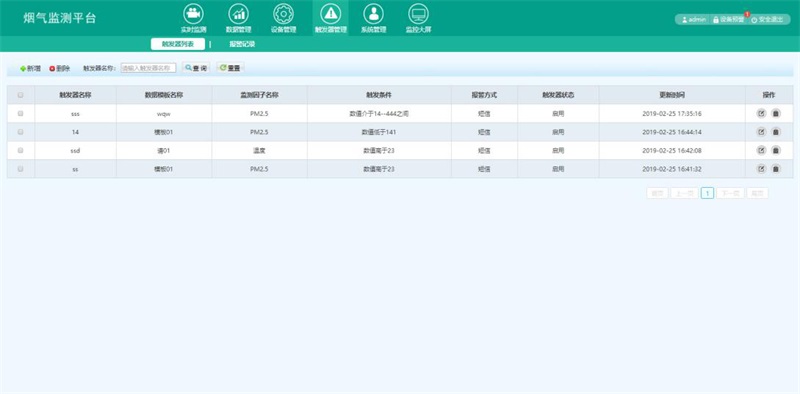Switch to the 报警记录 tab

click(x=242, y=44)
